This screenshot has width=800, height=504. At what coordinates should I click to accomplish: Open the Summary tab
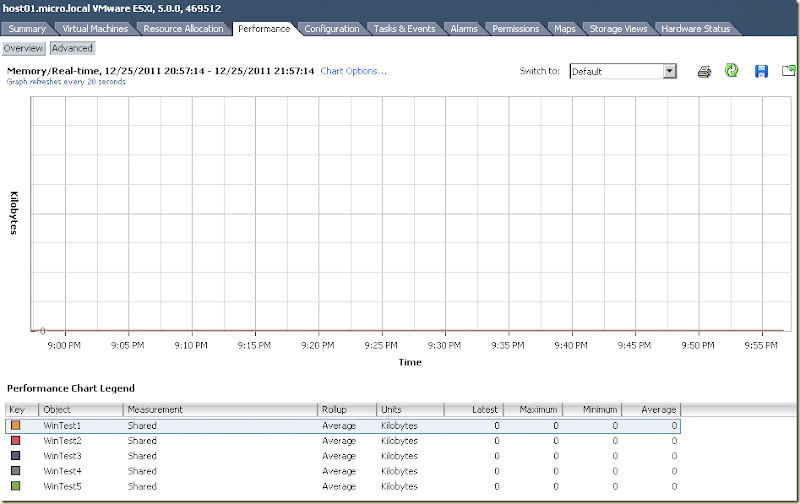coord(27,29)
